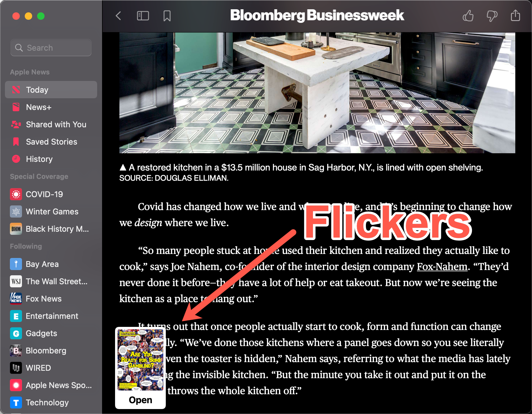The image size is (532, 414).
Task: Click the thumbs up suggest more icon
Action: [468, 15]
